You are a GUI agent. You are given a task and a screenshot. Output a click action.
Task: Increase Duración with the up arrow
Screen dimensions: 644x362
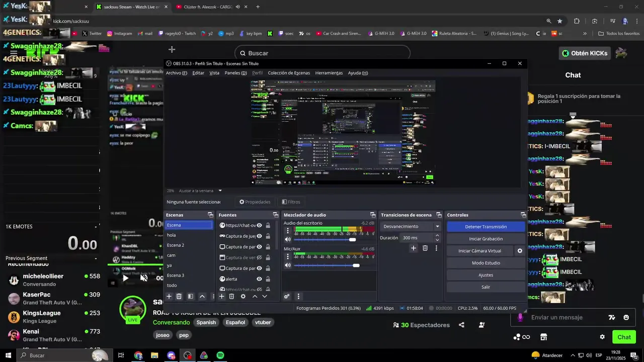point(437,235)
